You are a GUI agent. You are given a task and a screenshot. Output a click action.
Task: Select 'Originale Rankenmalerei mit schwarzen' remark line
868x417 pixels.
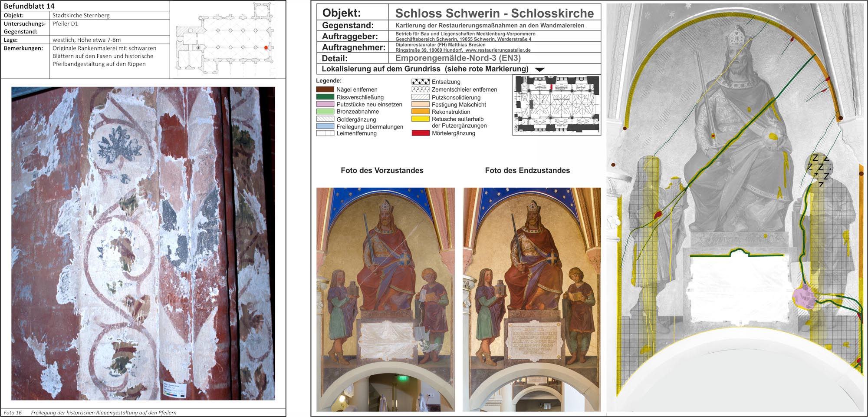click(104, 48)
